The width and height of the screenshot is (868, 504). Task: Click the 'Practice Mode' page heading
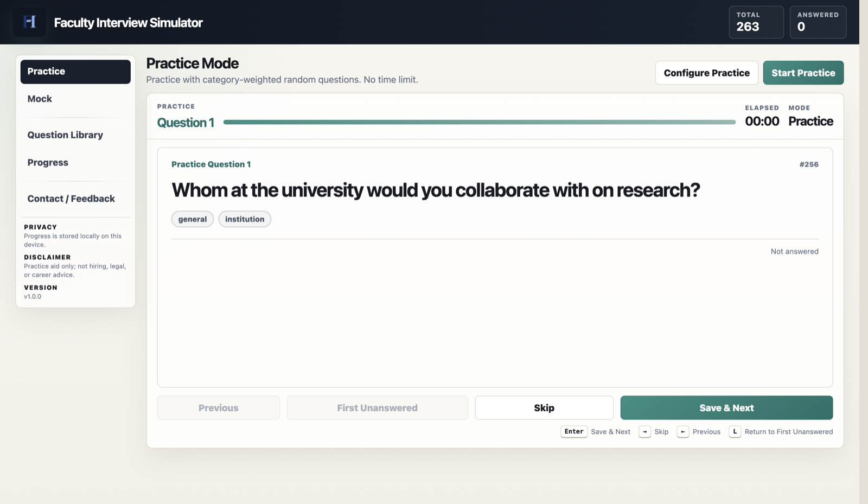click(x=193, y=63)
